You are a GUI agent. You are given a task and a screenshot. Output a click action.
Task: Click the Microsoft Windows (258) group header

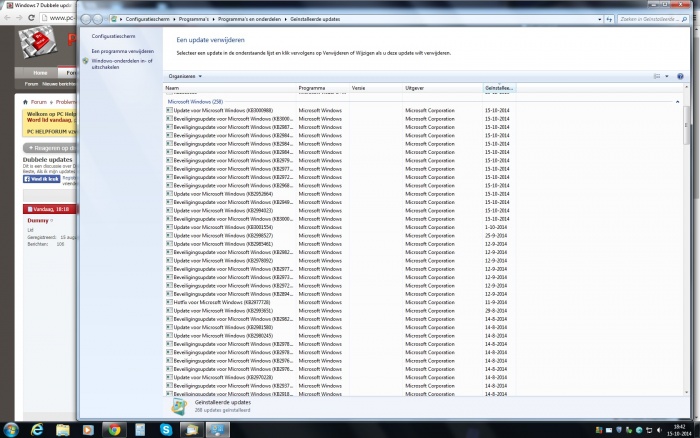tap(195, 102)
